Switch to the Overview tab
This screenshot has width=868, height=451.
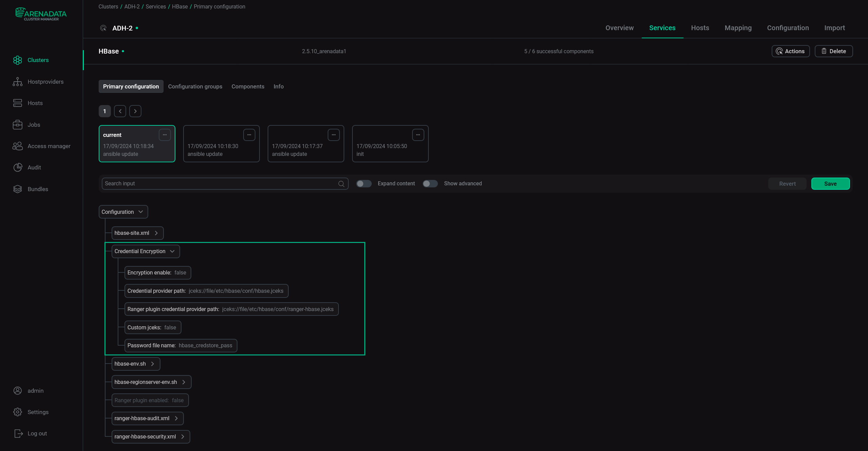619,28
